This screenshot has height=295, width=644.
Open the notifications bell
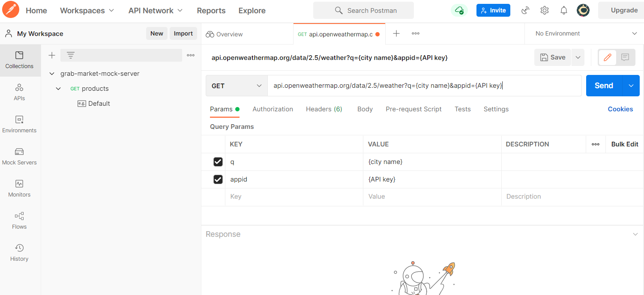[564, 11]
